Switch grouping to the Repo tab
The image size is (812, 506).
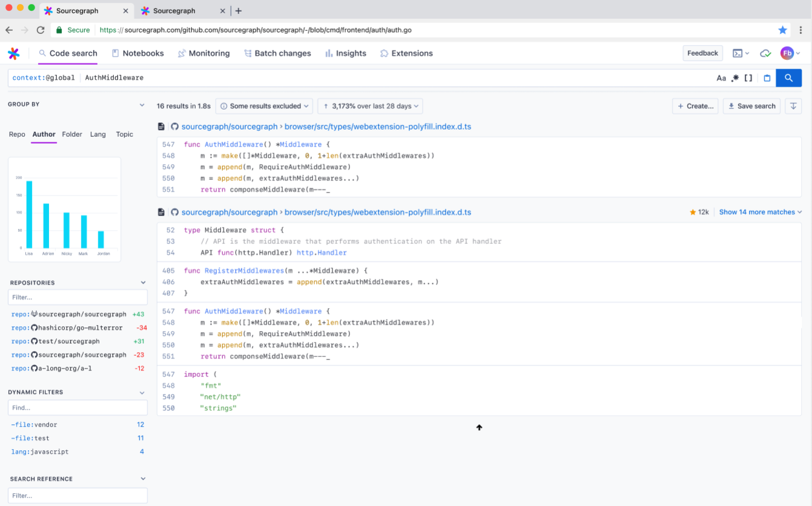coord(17,134)
